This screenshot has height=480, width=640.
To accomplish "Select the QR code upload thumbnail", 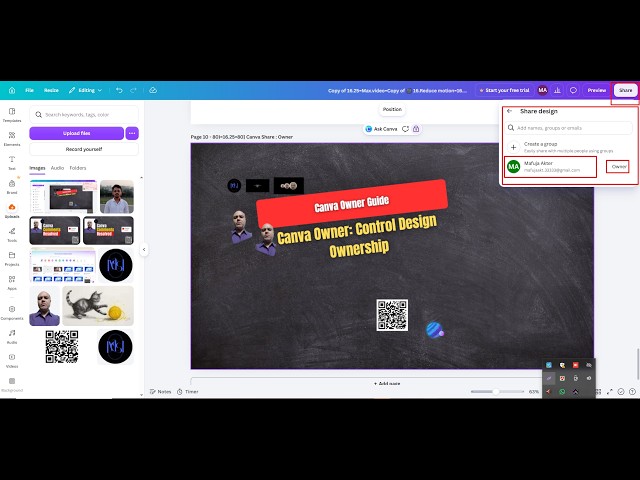I will point(62,347).
